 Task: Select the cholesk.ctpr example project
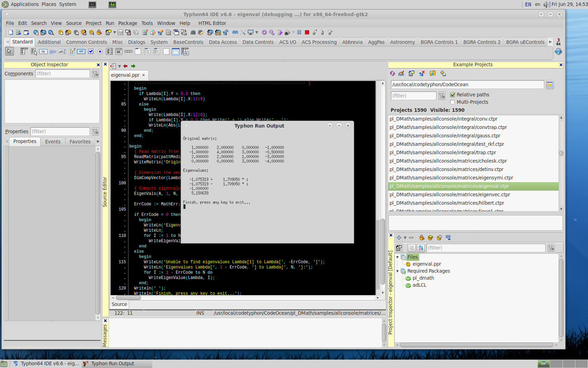pos(448,161)
